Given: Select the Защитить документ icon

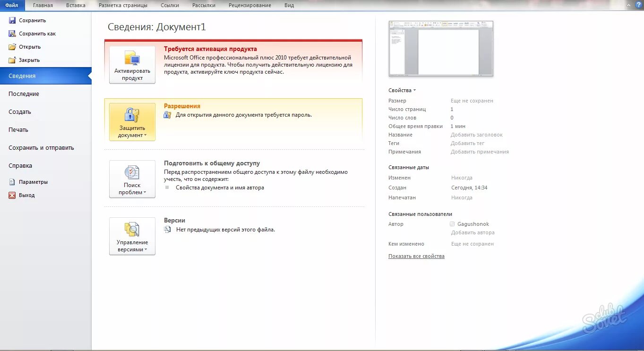Looking at the screenshot, I should click(131, 116).
